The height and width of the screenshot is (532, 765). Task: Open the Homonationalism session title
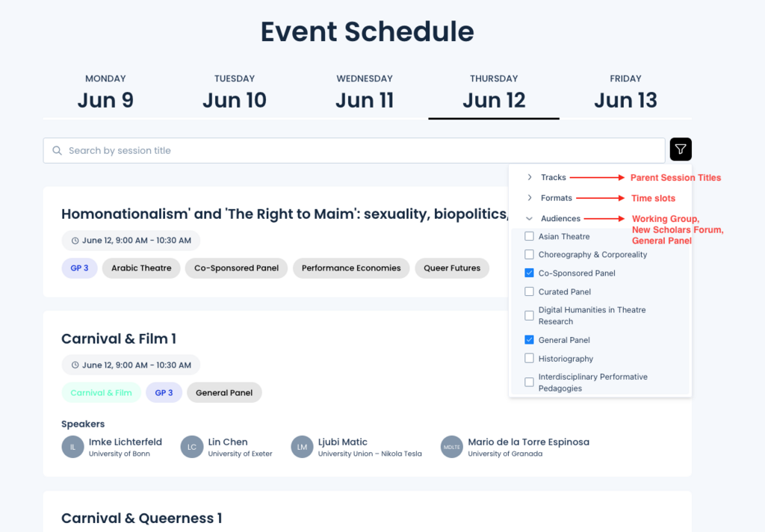[285, 214]
